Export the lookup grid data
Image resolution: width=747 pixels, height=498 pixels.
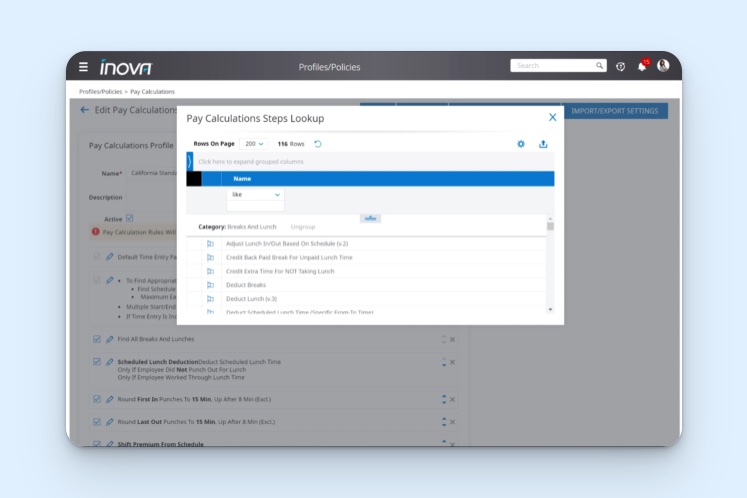tap(543, 144)
